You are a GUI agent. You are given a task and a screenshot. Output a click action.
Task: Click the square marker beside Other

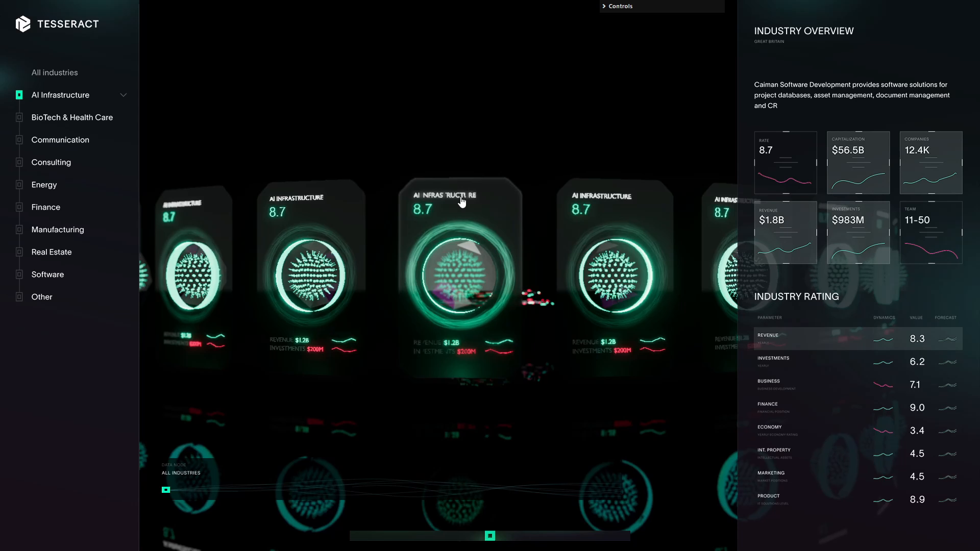19,297
